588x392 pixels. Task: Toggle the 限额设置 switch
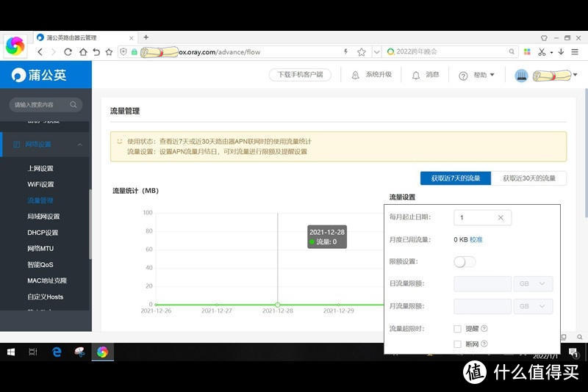pyautogui.click(x=465, y=262)
